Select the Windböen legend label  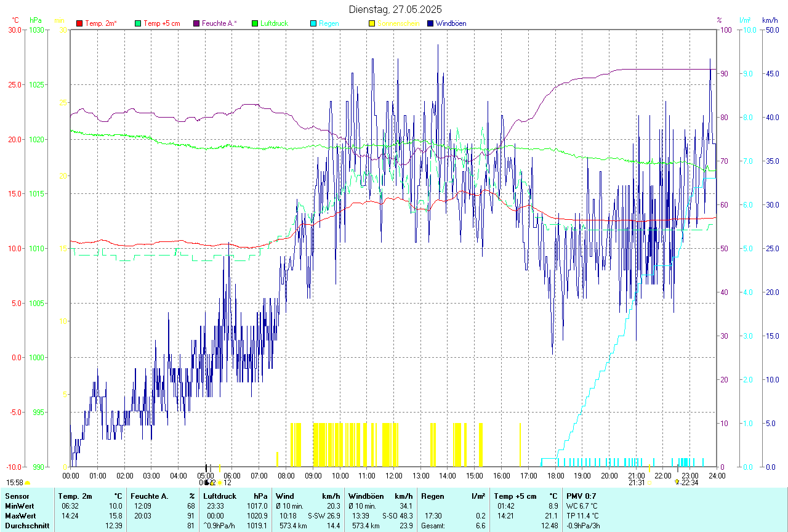[x=451, y=23]
